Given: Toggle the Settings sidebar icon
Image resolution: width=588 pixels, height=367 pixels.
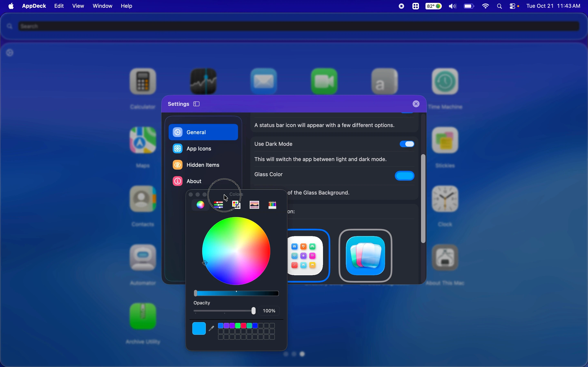Looking at the screenshot, I should coord(197,104).
